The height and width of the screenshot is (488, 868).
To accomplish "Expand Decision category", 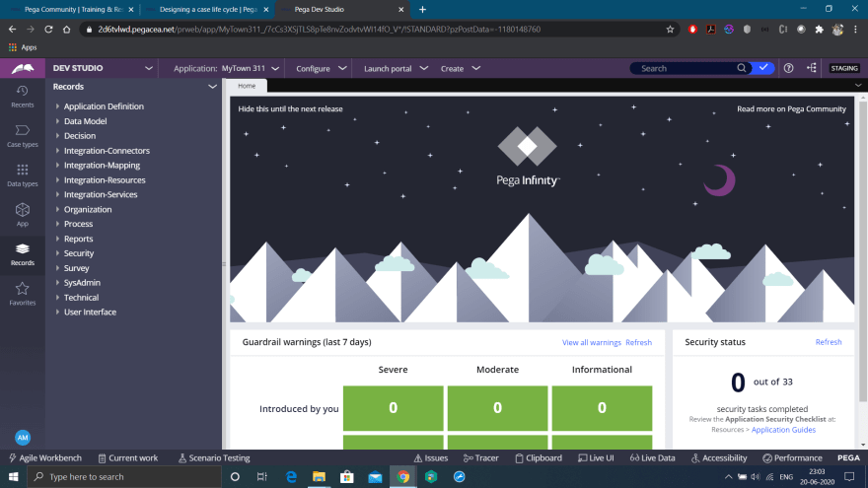I will click(57, 136).
